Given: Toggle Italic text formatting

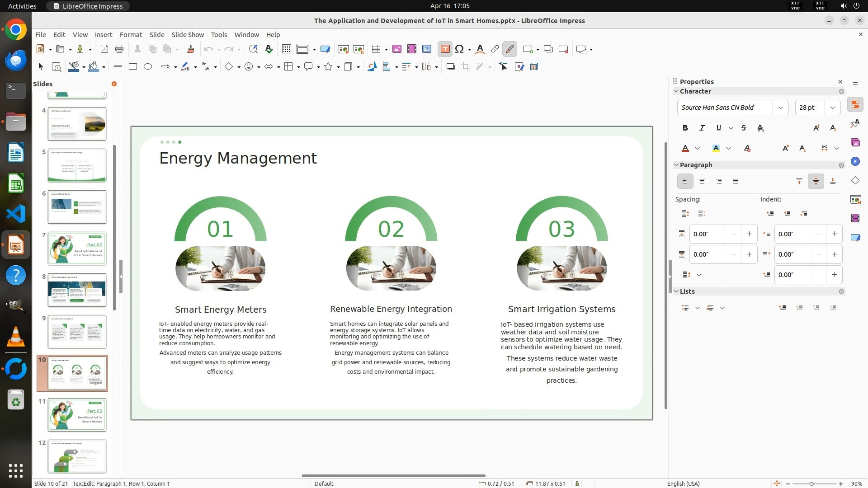Looking at the screenshot, I should coord(702,128).
